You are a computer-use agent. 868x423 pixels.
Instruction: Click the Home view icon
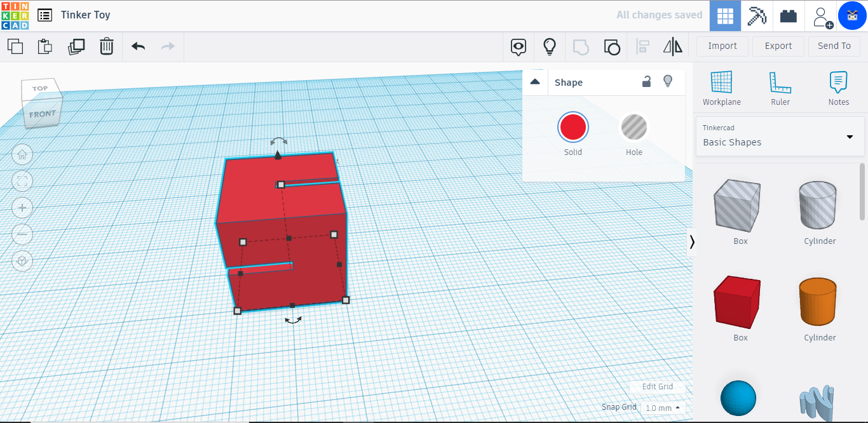pyautogui.click(x=22, y=154)
